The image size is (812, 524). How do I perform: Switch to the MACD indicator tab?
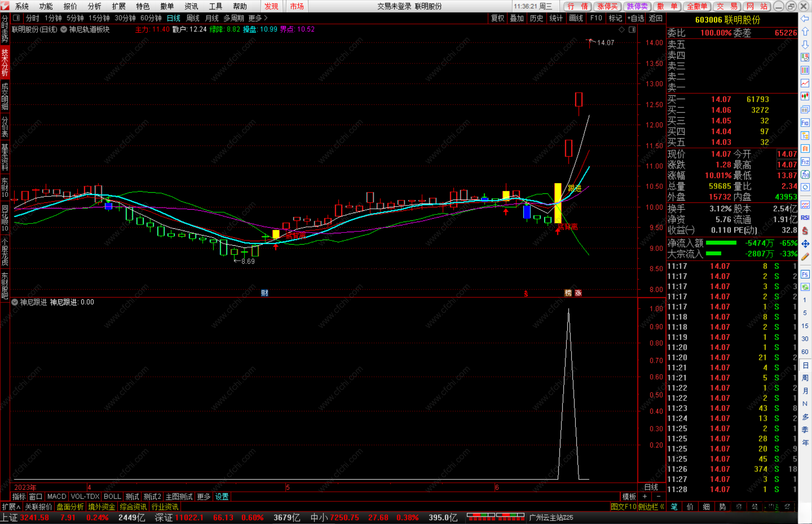(56, 497)
